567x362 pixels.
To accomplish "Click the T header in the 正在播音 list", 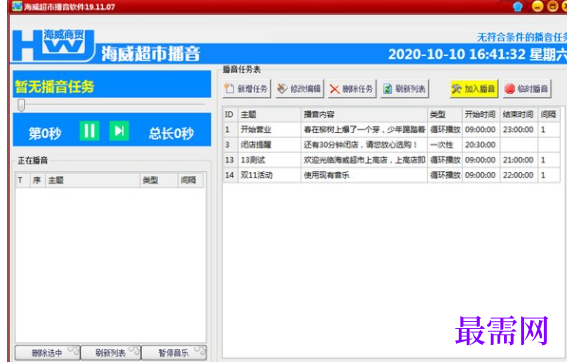I will [22, 180].
